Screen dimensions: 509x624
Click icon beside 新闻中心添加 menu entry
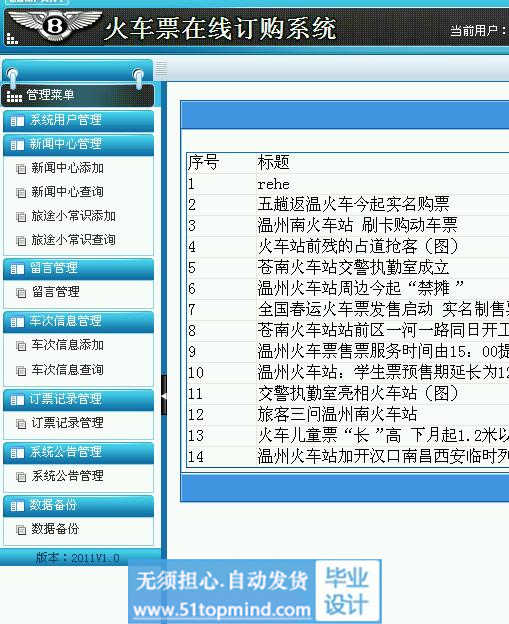pos(21,169)
